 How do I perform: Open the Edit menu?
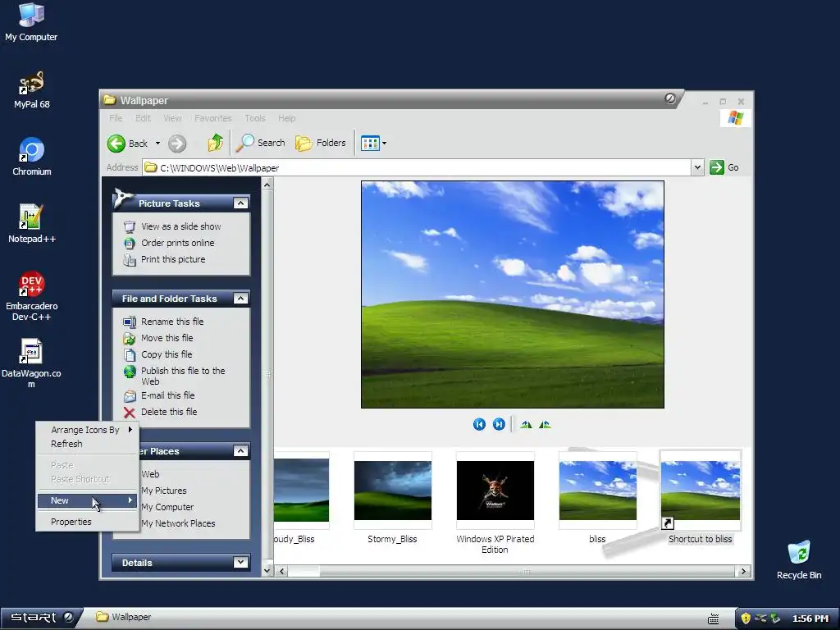tap(143, 118)
